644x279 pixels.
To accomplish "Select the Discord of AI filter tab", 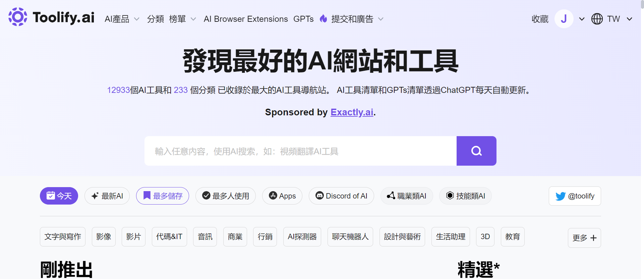I will tap(341, 196).
